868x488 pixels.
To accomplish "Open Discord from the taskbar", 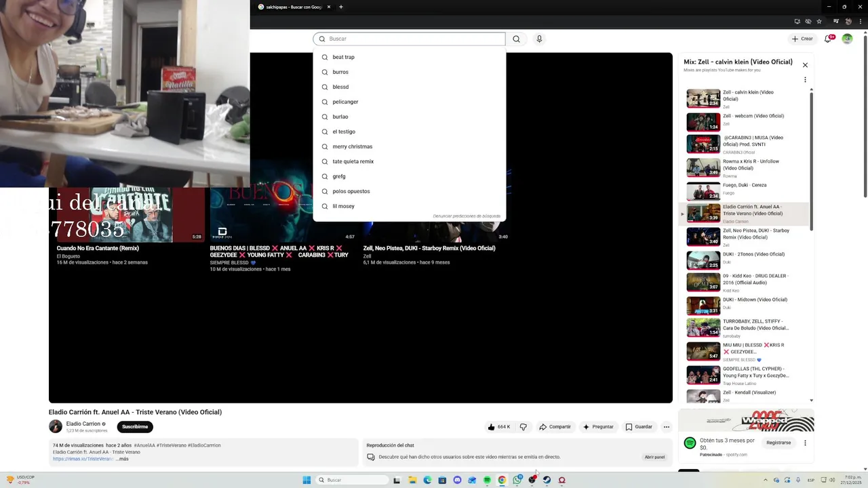I will click(x=457, y=480).
